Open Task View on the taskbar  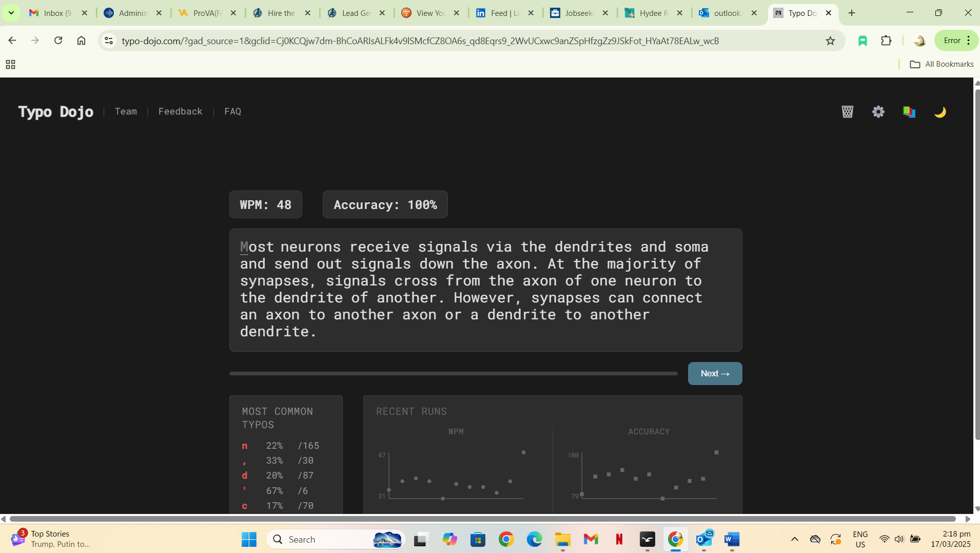421,539
